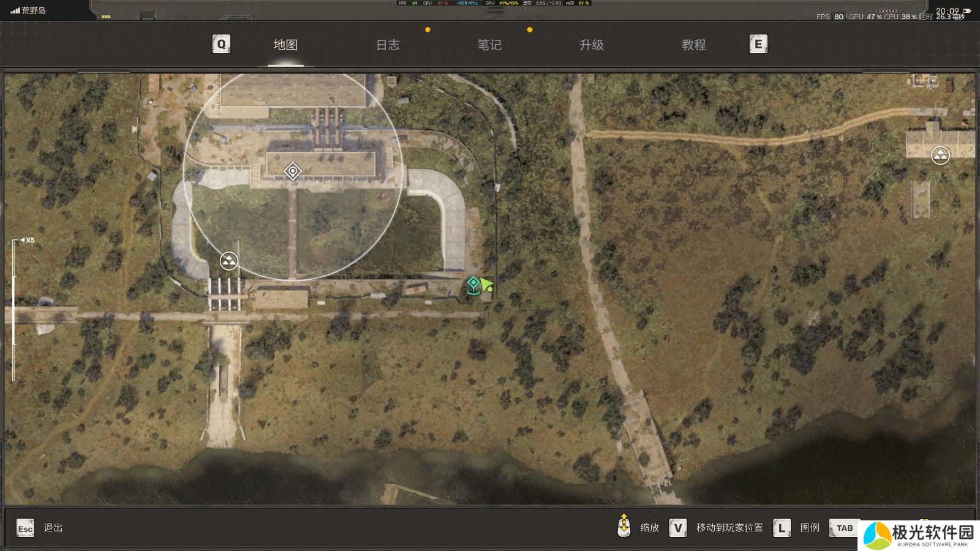Select the stash marker inside the circle
This screenshot has width=980, height=551.
[x=229, y=261]
